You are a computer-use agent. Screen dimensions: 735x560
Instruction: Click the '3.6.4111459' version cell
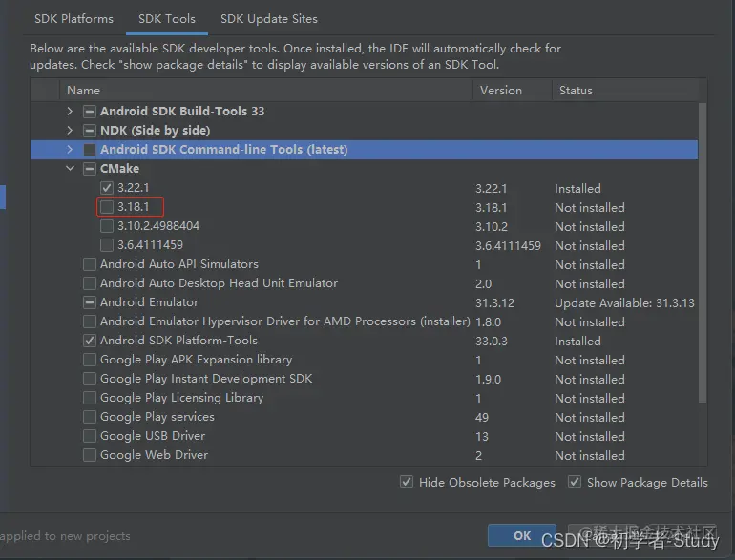508,245
